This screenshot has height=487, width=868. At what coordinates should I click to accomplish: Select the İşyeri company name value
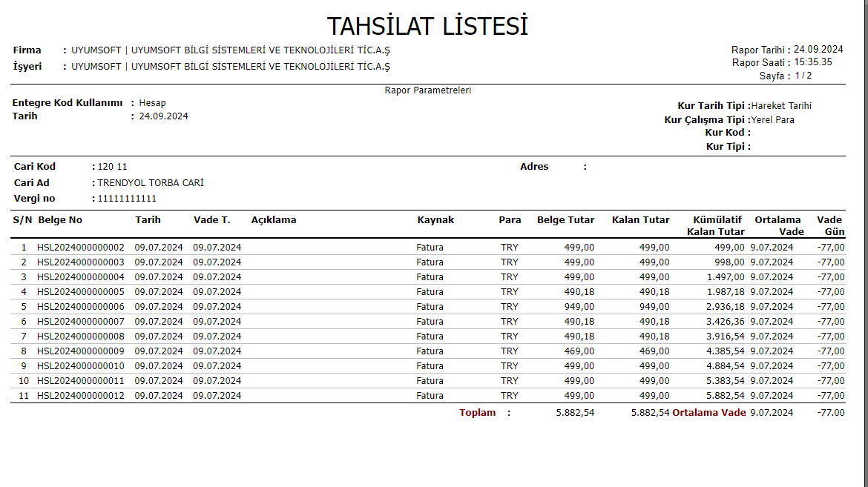[230, 67]
